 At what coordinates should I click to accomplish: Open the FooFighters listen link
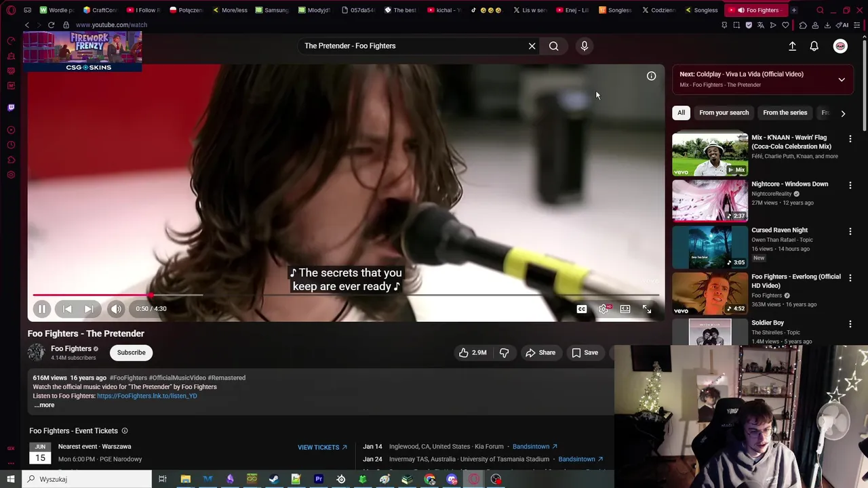click(x=147, y=396)
